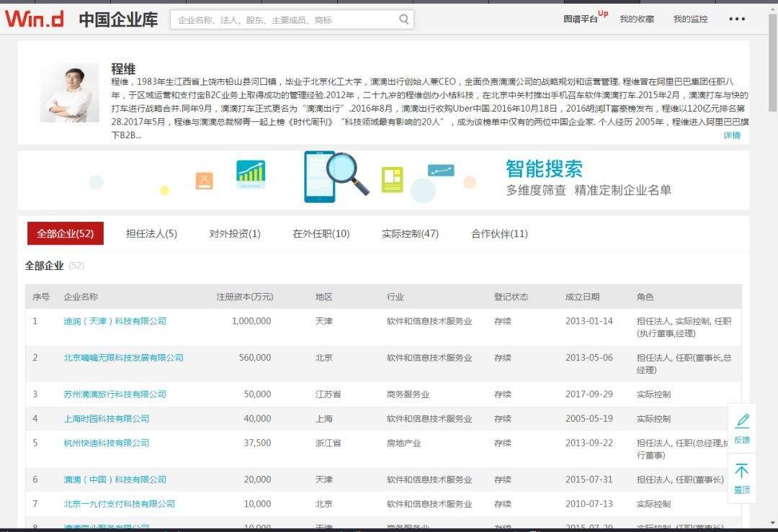
Task: Click the registered capital value 37,500
Action: tap(257, 443)
